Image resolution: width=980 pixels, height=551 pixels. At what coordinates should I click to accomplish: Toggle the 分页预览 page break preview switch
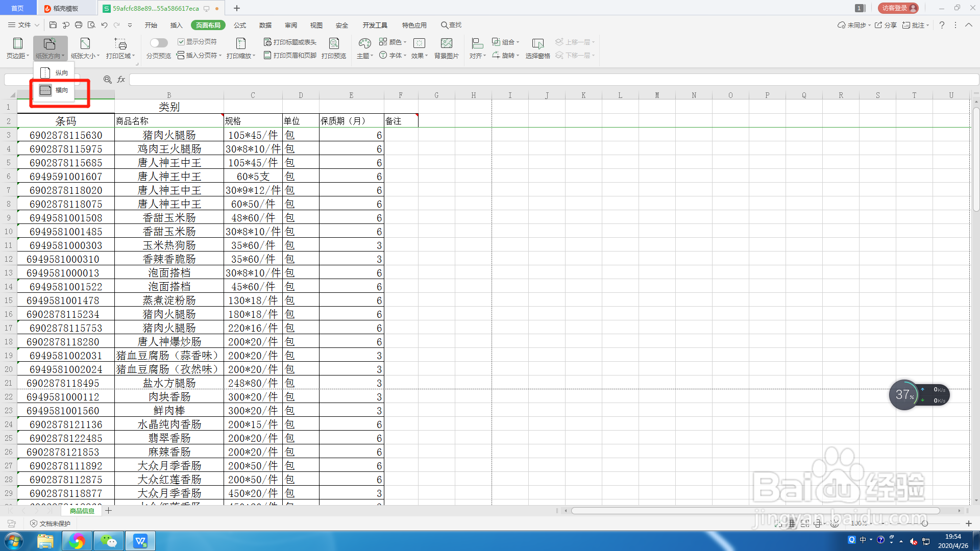pyautogui.click(x=159, y=43)
